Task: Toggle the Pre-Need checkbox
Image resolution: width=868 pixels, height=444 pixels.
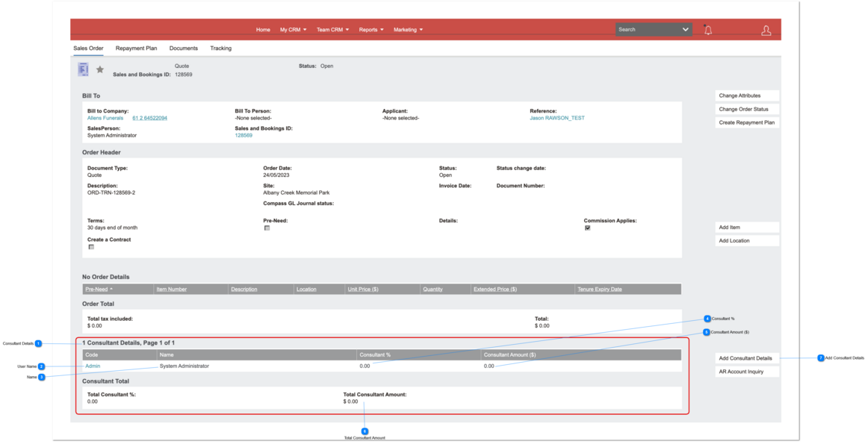Action: point(267,228)
